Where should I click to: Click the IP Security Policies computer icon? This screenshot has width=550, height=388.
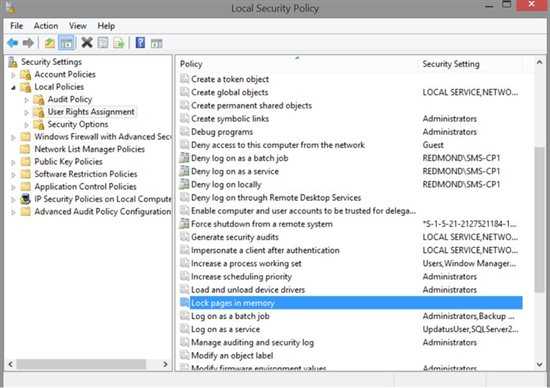tap(25, 199)
